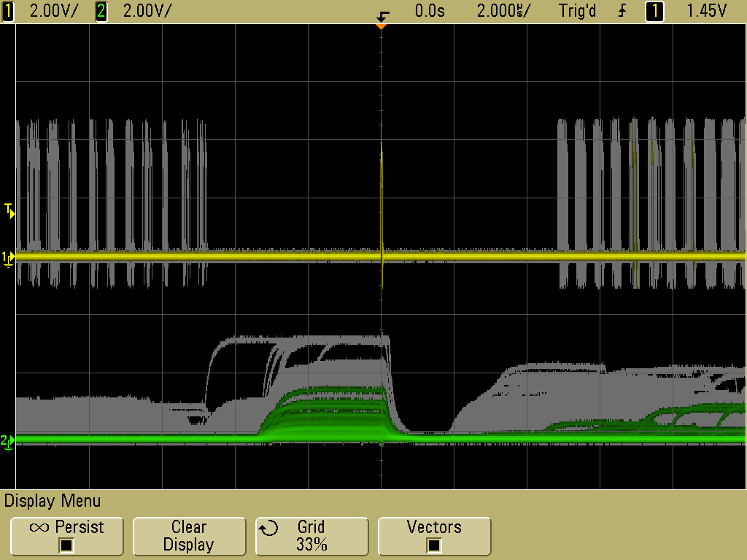
Task: Select the channel 2 indicator badge
Action: click(x=101, y=11)
